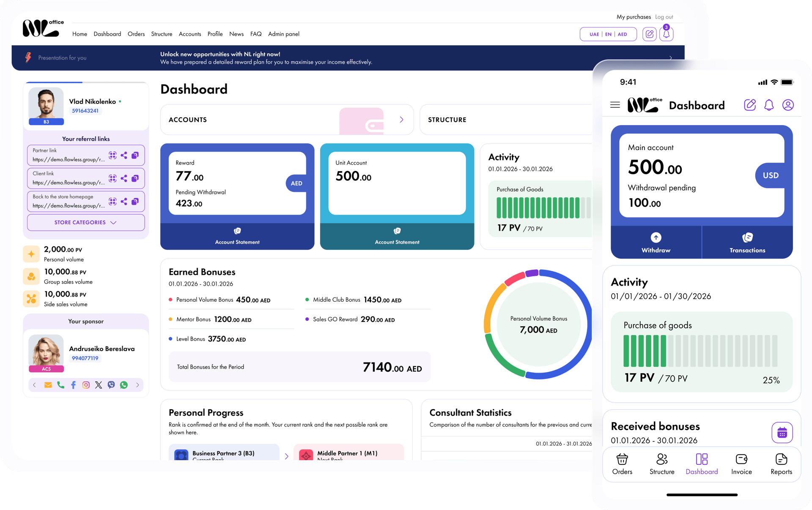Expand the ACCOUNTS section chevron
Screen dimensions: 812x510
coord(401,120)
